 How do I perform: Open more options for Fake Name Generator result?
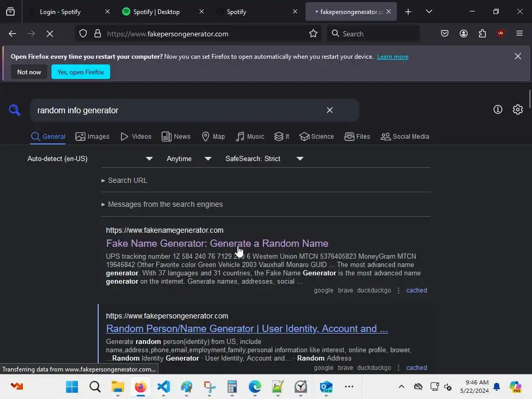pyautogui.click(x=398, y=290)
